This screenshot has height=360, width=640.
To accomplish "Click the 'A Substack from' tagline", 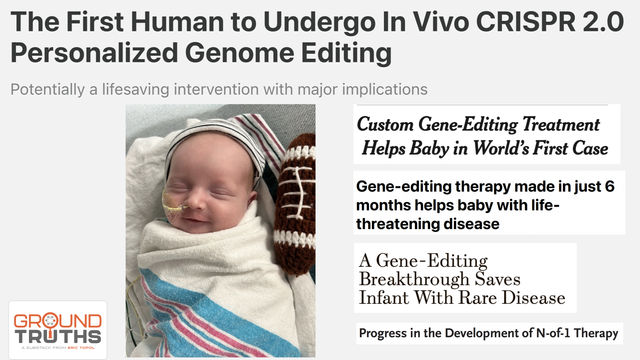I will (x=44, y=348).
